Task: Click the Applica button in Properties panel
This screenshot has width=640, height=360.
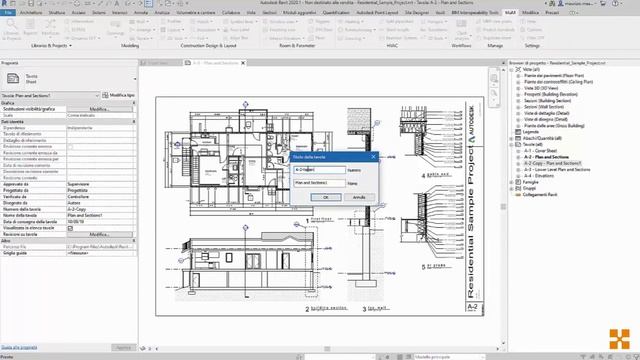Action: (123, 348)
